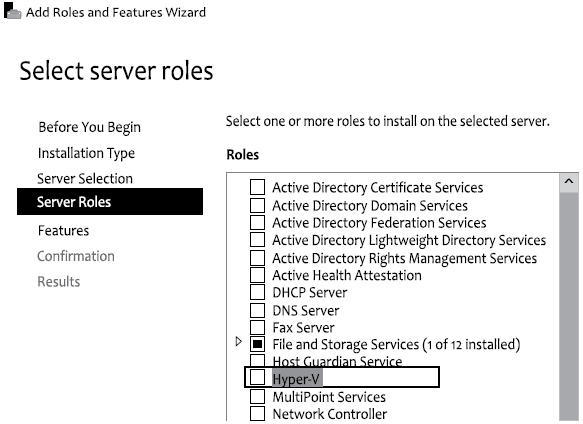Select the Server Roles step
This screenshot has height=424, width=583.
coord(110,202)
